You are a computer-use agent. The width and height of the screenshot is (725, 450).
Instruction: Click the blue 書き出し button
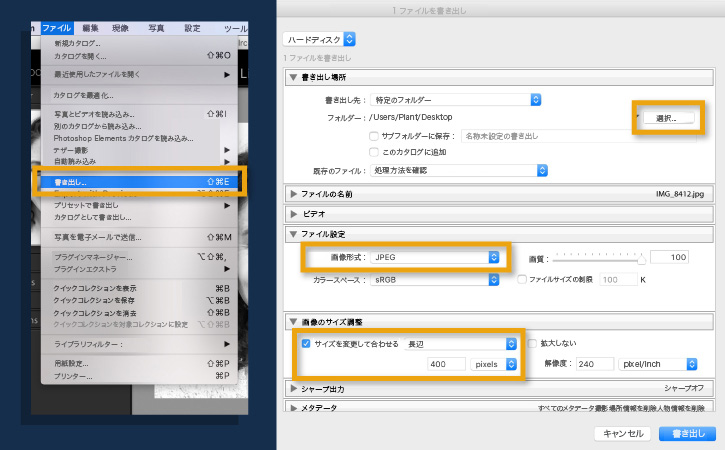click(688, 433)
